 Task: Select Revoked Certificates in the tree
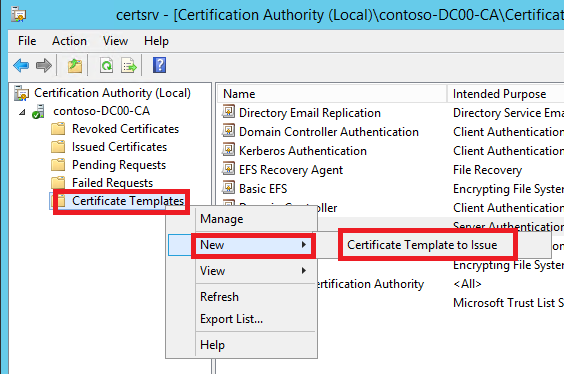pos(125,129)
